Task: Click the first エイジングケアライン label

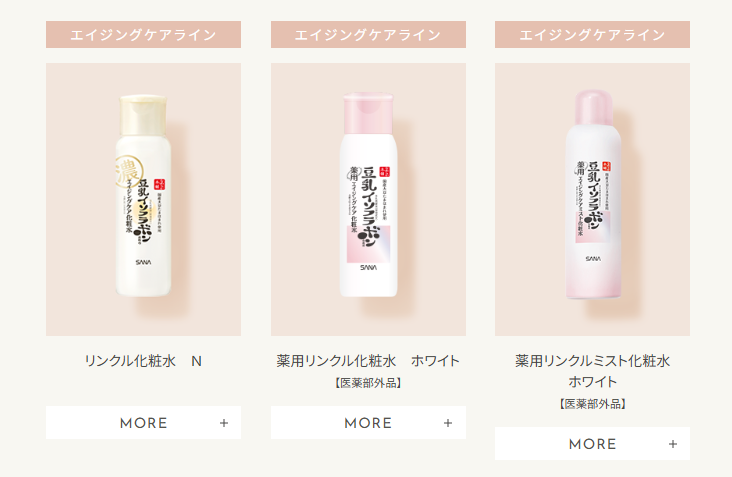Action: tap(143, 35)
